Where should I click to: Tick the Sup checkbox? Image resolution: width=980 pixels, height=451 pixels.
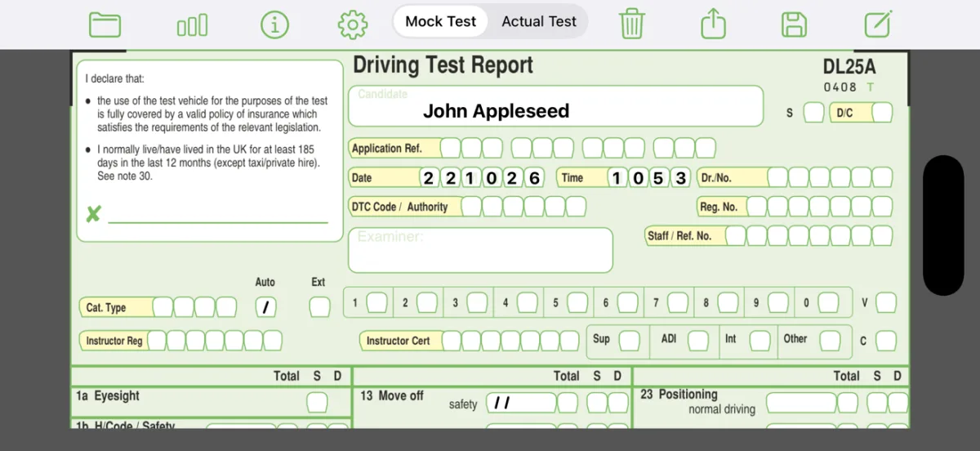(630, 340)
